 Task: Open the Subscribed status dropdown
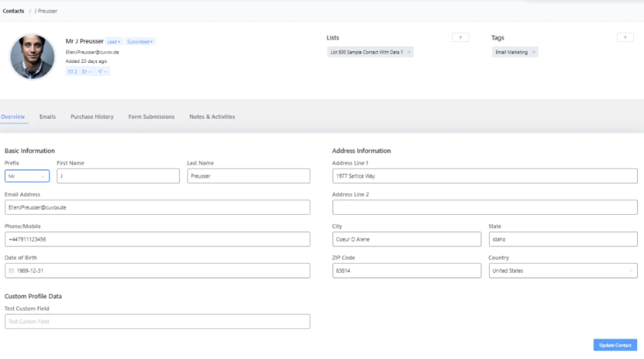point(139,42)
